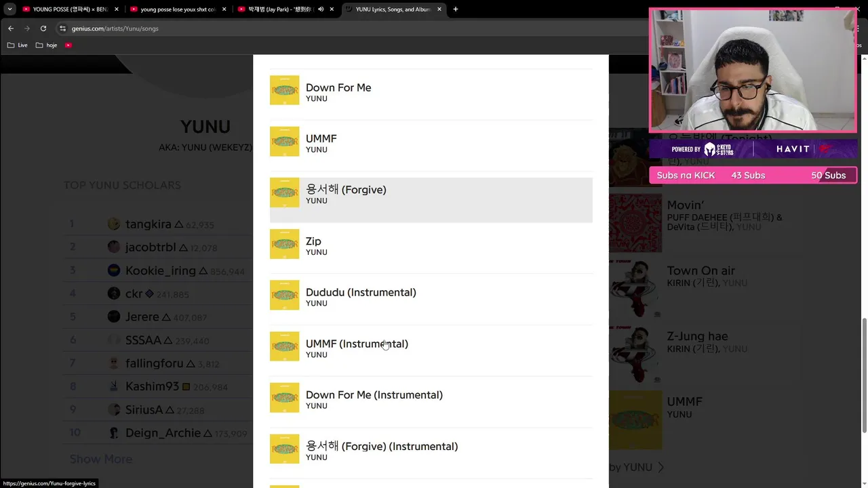Open jacobtrbl scholar profile
Image resolution: width=868 pixels, height=488 pixels.
pyautogui.click(x=151, y=247)
